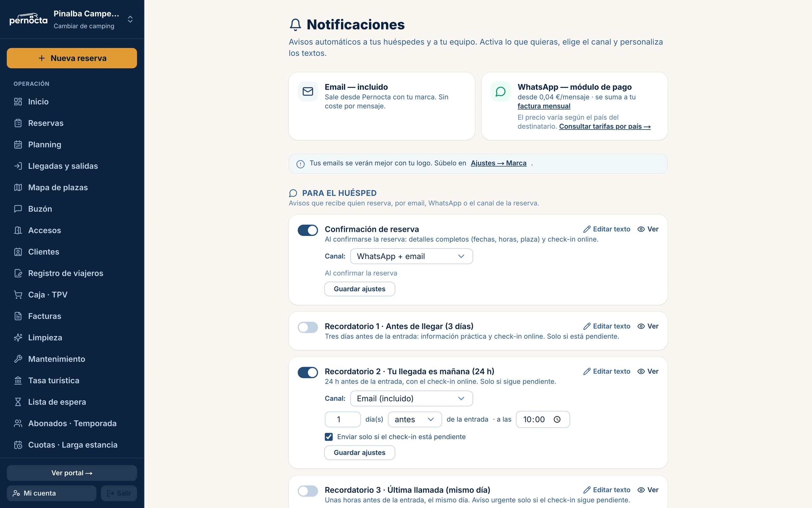The width and height of the screenshot is (812, 508).
Task: Click the Notificaciones bell icon
Action: point(295,24)
